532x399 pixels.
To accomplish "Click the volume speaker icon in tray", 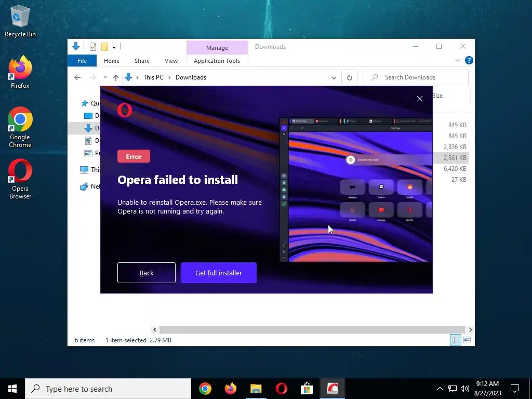I will (465, 389).
